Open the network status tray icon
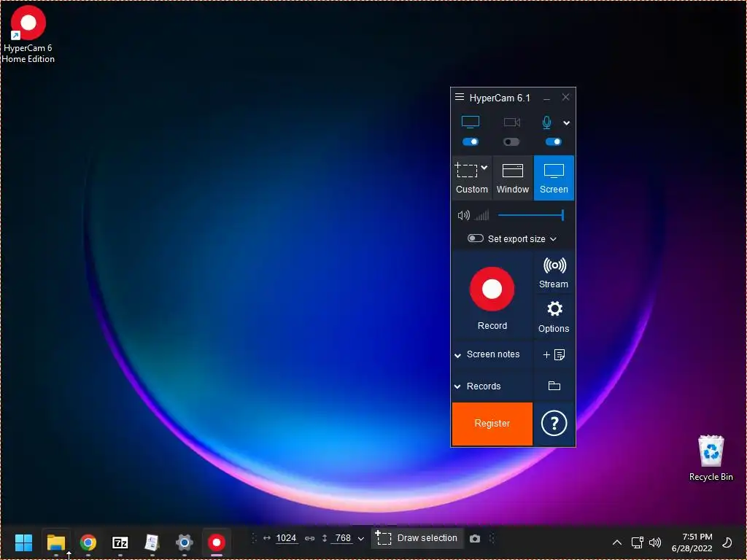The width and height of the screenshot is (747, 560). pos(637,542)
